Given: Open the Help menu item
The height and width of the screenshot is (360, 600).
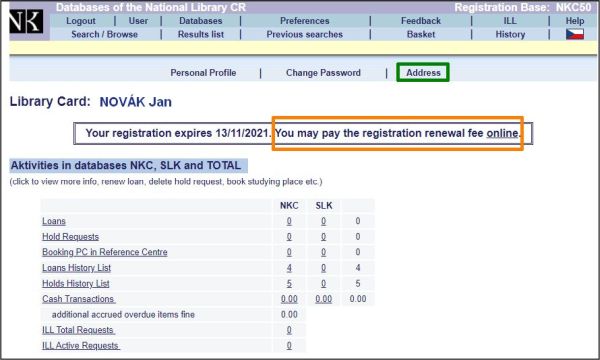Looking at the screenshot, I should click(575, 21).
